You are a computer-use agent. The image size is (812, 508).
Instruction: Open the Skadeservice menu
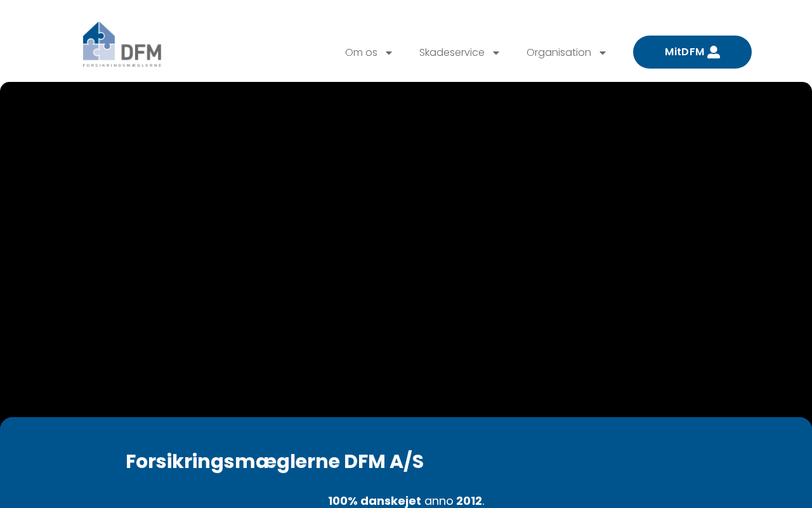pyautogui.click(x=452, y=53)
